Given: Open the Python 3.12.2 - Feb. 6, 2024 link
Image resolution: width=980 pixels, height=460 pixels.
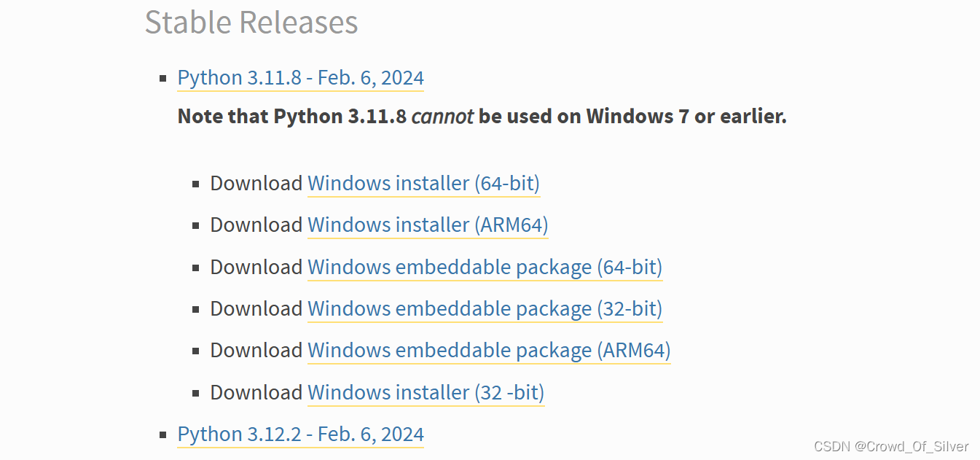Looking at the screenshot, I should (x=300, y=434).
